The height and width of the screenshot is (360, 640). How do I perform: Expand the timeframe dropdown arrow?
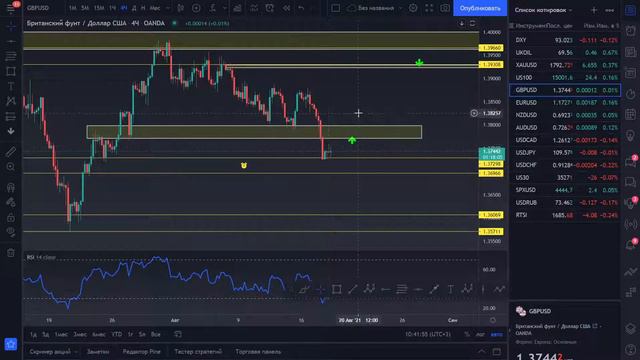point(167,8)
